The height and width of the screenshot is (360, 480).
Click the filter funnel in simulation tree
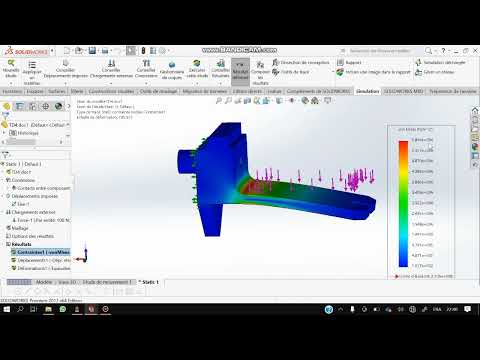(x=5, y=155)
